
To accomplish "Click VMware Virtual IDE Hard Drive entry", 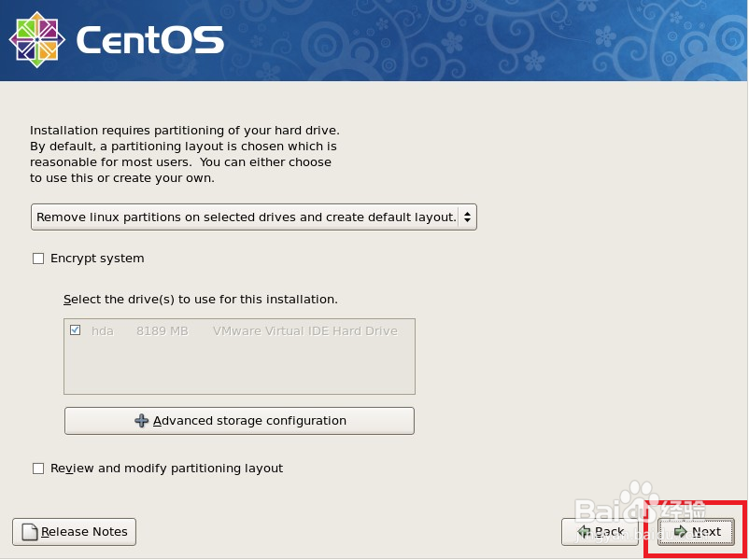I will pyautogui.click(x=305, y=330).
